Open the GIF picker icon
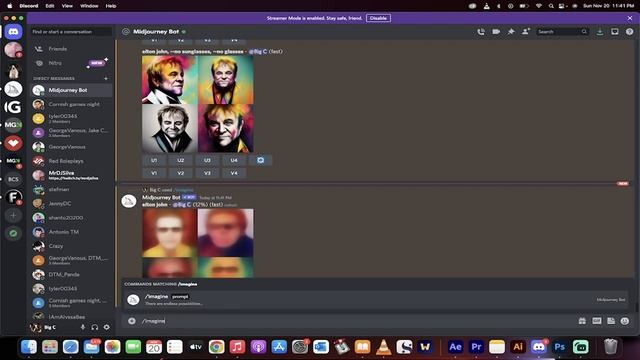Image resolution: width=640 pixels, height=360 pixels. click(597, 321)
